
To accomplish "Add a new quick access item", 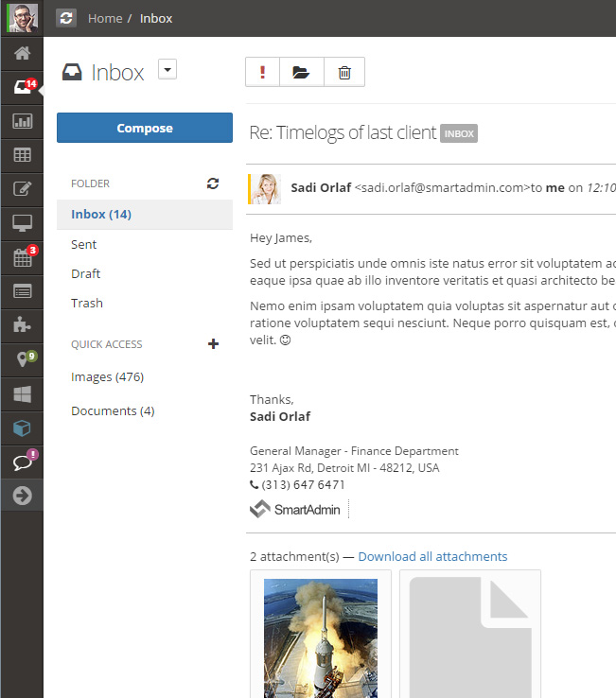I will [213, 344].
